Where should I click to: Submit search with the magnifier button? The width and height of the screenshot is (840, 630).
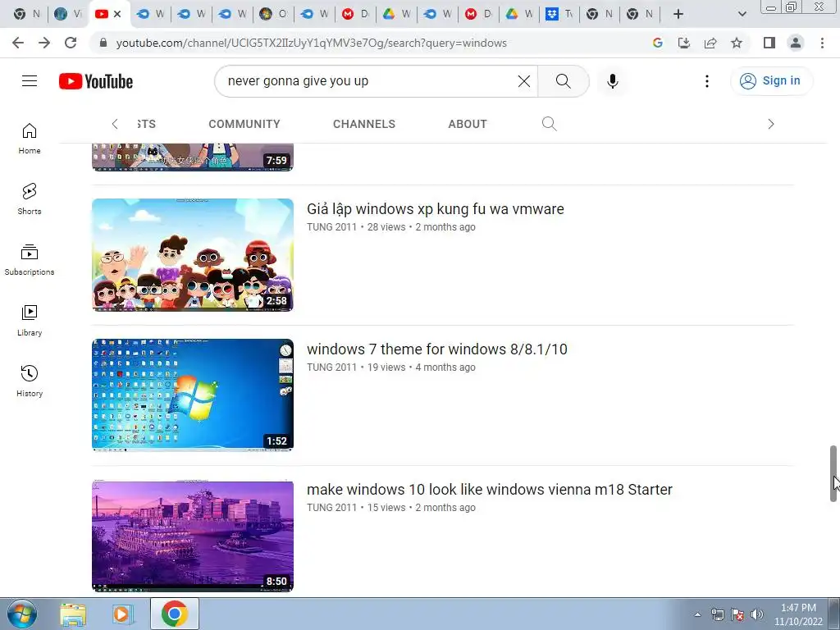coord(563,81)
